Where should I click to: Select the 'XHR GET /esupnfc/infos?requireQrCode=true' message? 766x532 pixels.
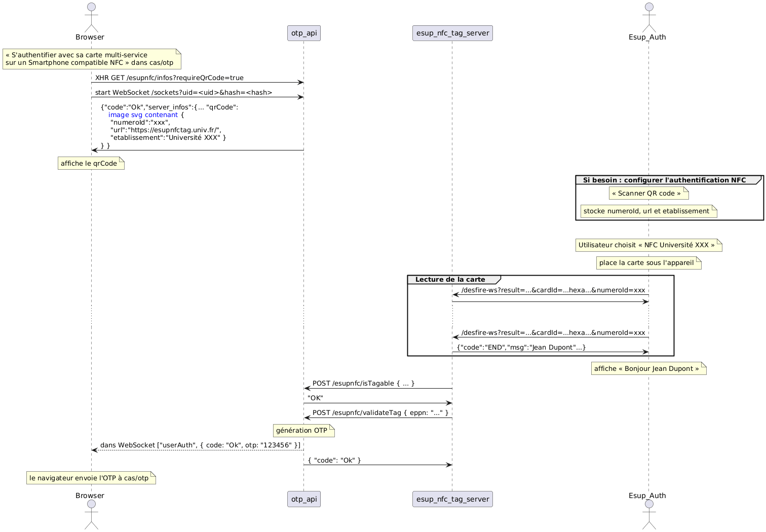[169, 78]
